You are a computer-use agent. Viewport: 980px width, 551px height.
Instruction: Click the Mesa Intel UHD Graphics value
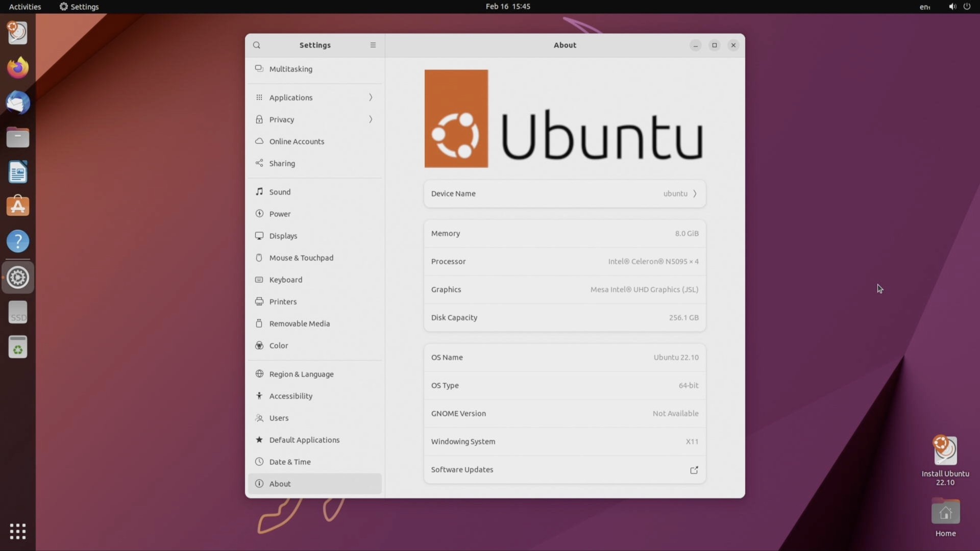[x=644, y=290]
